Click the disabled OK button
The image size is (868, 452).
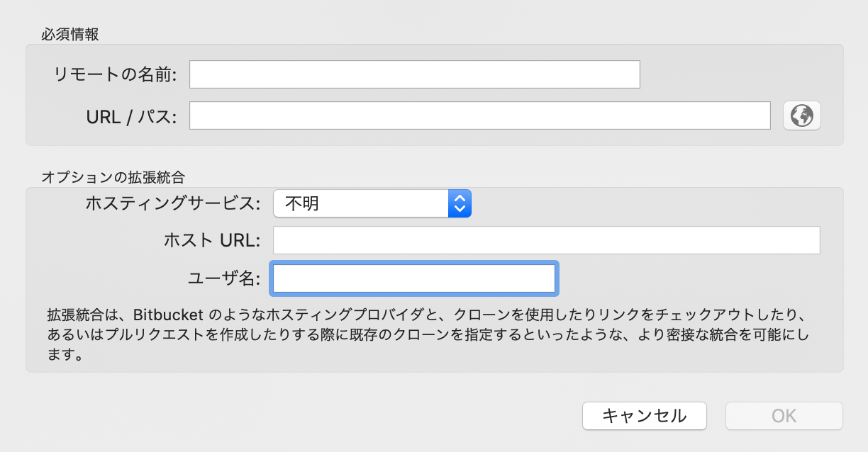tap(784, 416)
